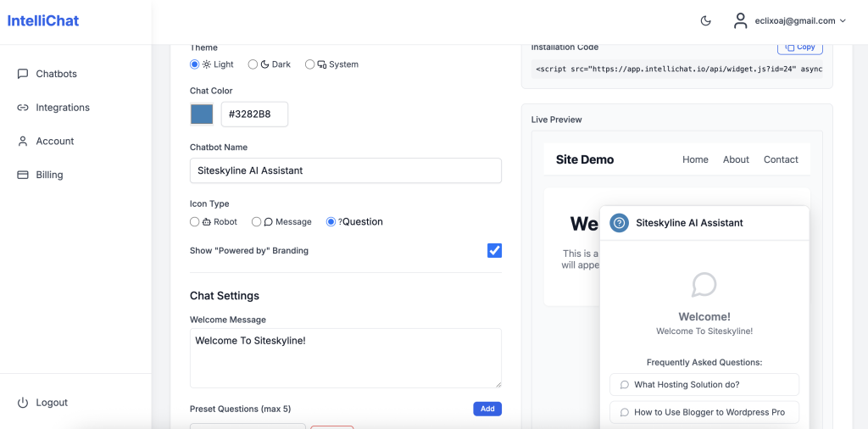
Task: Select the System theme radio button
Action: pos(309,64)
